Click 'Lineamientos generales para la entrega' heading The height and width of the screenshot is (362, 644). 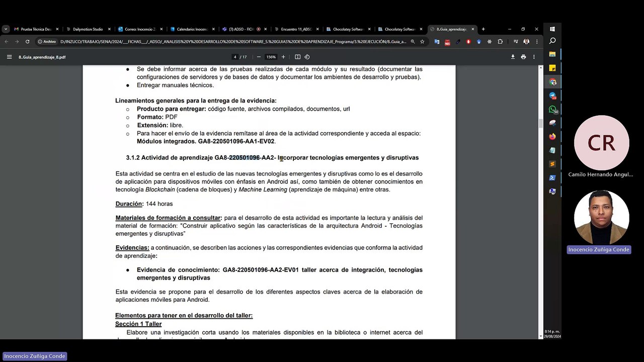point(196,101)
